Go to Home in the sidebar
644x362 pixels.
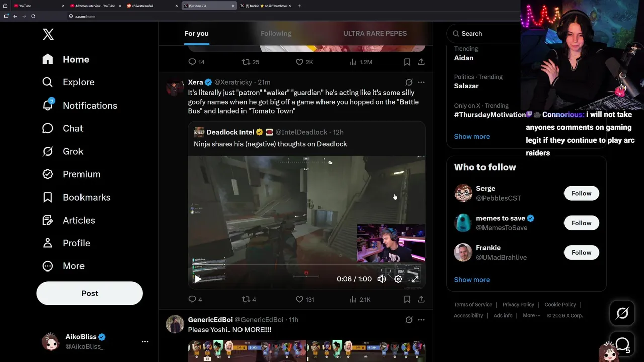coord(66,59)
